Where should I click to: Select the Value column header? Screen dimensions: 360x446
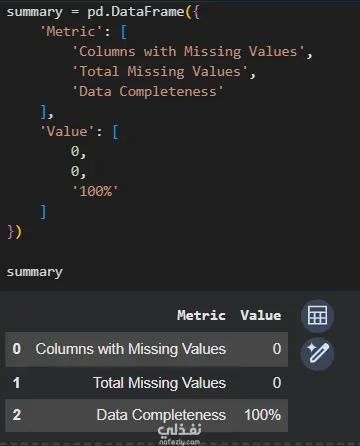(x=261, y=315)
